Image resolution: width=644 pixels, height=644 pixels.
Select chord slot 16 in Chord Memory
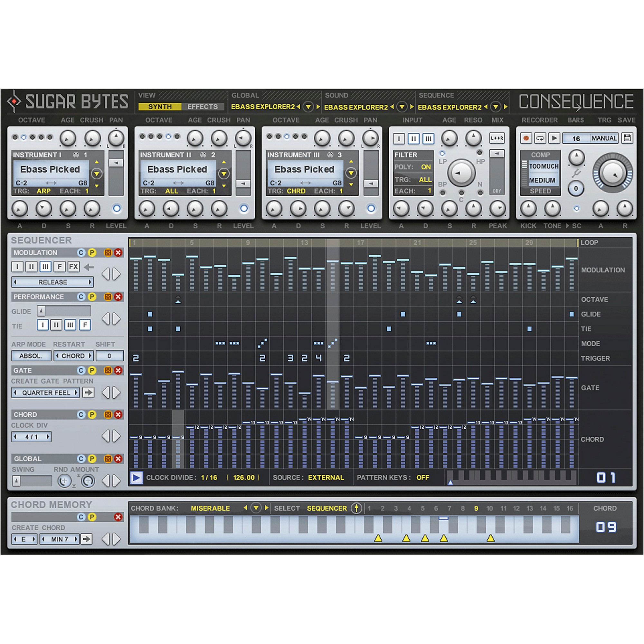pyautogui.click(x=570, y=508)
